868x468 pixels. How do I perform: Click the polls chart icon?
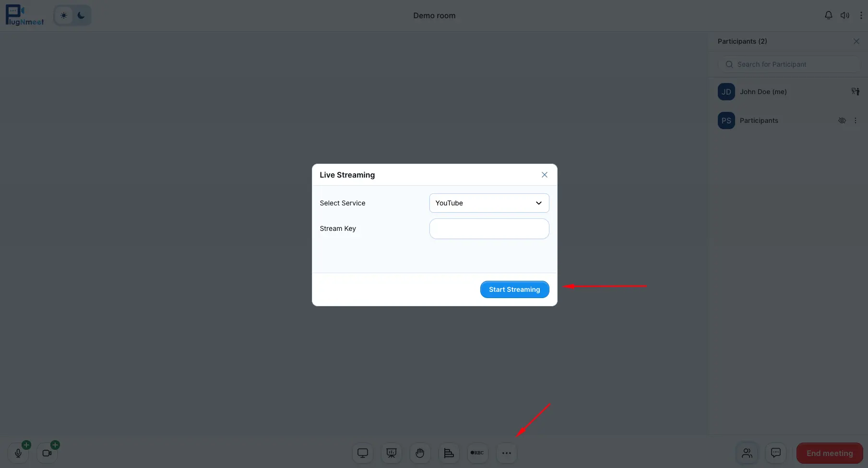(x=449, y=453)
